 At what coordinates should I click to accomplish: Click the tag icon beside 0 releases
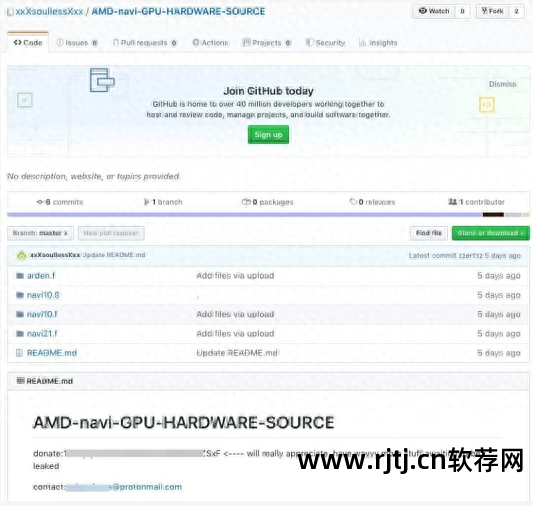[x=353, y=202]
